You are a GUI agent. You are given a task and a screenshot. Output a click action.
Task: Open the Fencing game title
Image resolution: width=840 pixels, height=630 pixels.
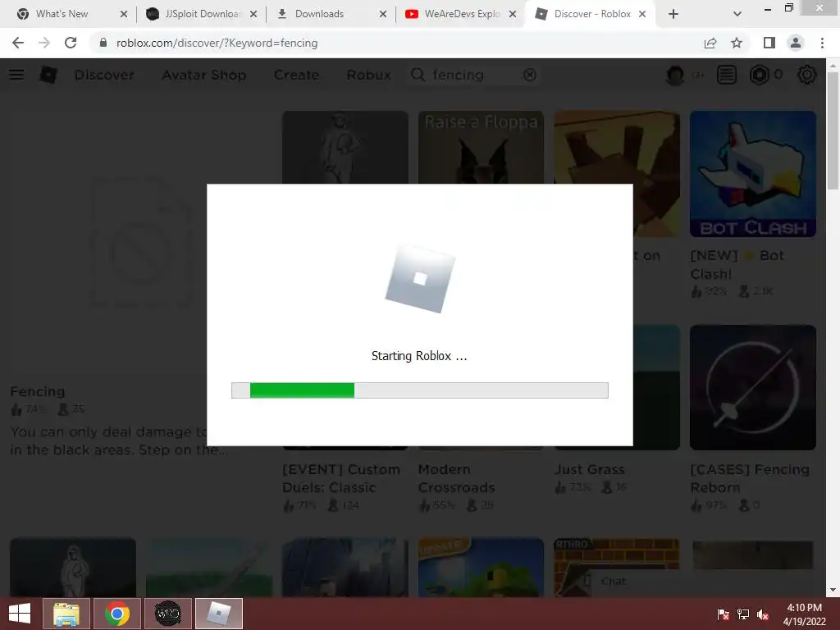coord(38,391)
